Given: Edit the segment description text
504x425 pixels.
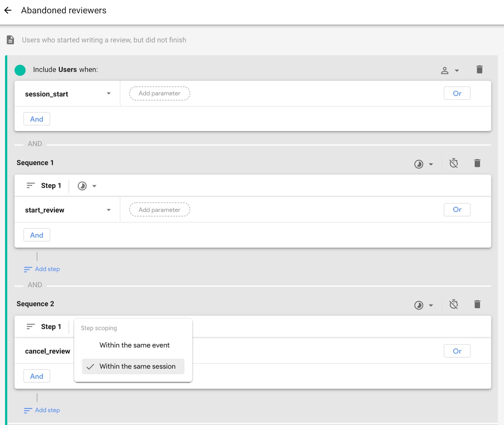Looking at the screenshot, I should 104,40.
